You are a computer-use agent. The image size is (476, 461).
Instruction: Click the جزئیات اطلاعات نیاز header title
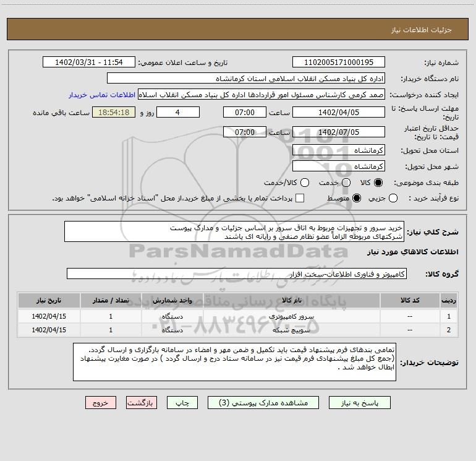click(422, 30)
